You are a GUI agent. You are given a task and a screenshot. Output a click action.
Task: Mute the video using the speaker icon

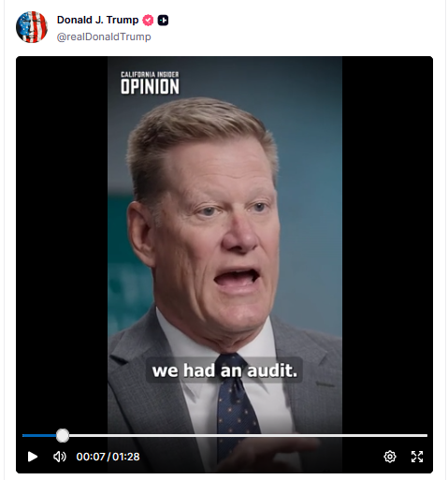coord(60,457)
